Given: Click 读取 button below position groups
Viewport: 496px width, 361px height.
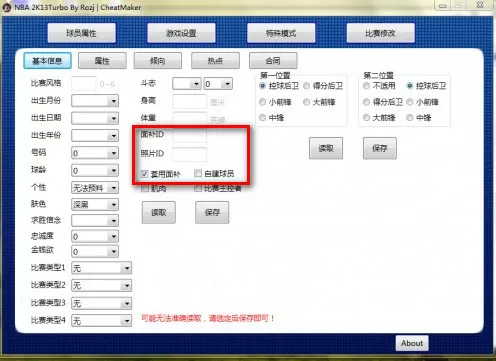Looking at the screenshot, I should (x=326, y=148).
